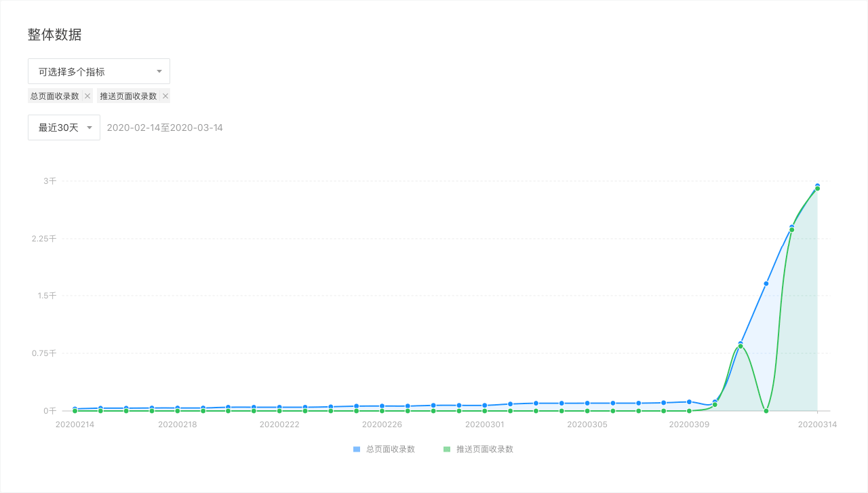
Task: Open the 最近30天 time range dropdown
Action: (x=64, y=127)
